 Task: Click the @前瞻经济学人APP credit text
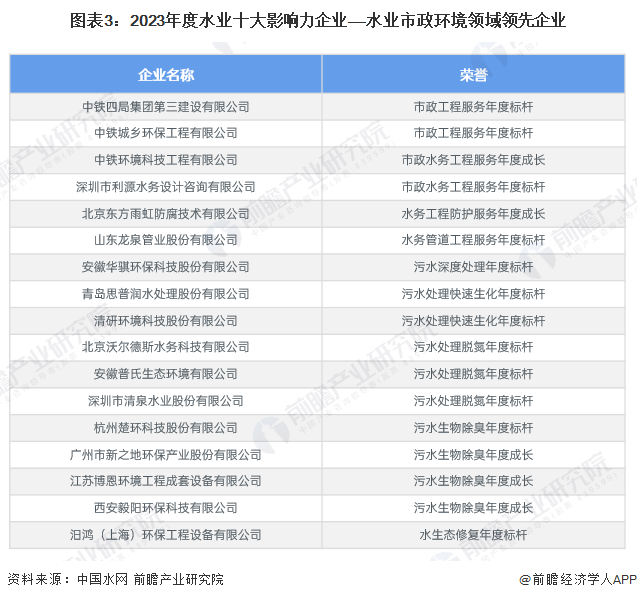click(578, 579)
